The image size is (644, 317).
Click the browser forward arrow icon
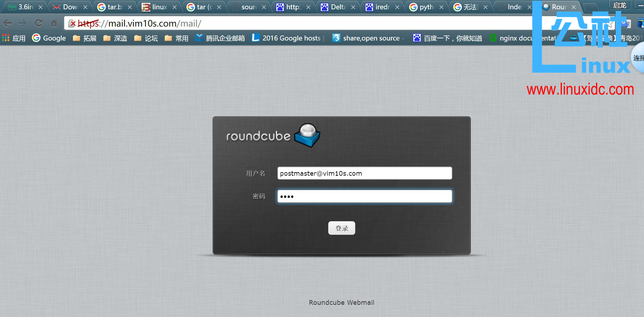point(23,24)
